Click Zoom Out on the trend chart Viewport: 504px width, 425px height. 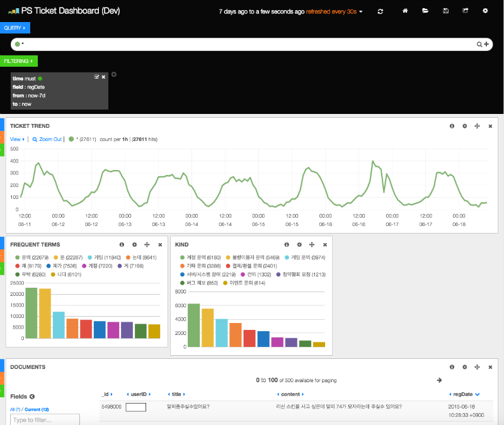(x=47, y=139)
